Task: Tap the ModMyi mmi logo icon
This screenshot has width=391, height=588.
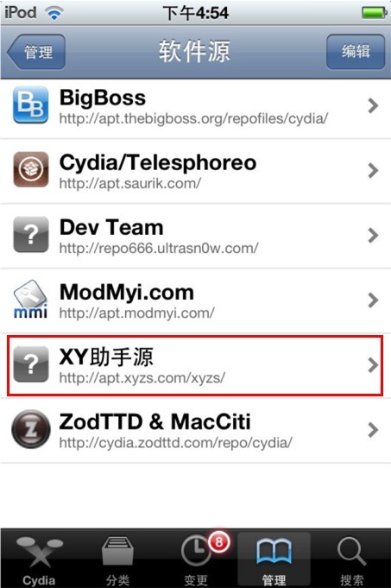Action: click(x=31, y=300)
